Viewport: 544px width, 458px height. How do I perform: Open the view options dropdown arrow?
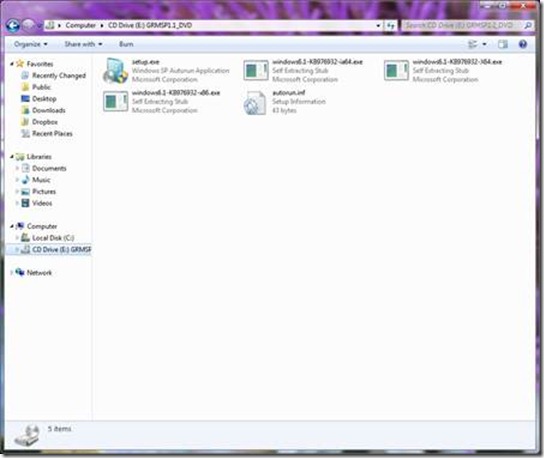point(484,44)
